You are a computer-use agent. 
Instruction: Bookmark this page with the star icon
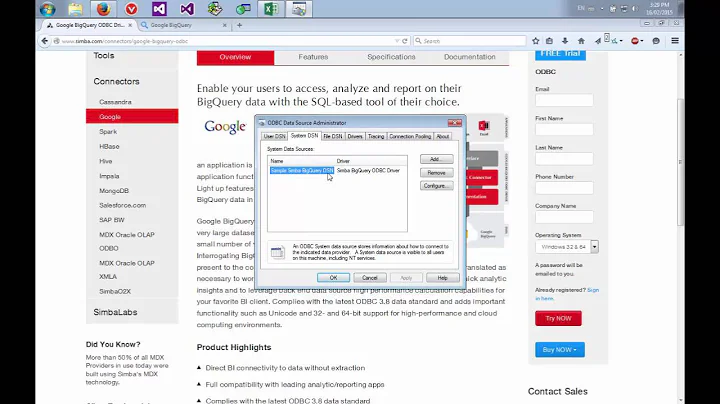(535, 41)
